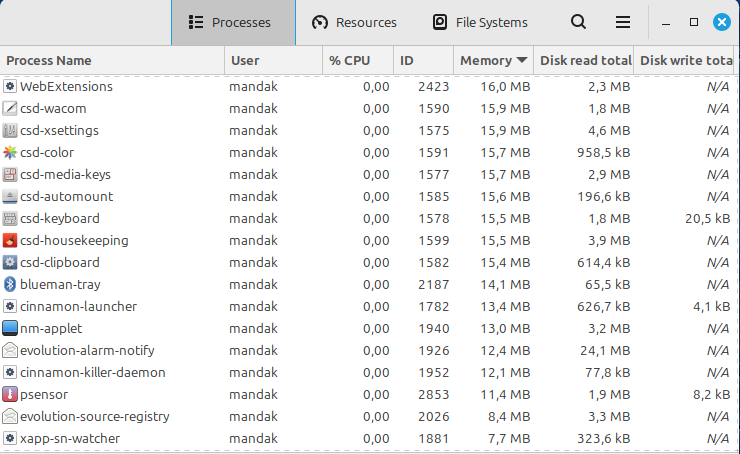
Task: Click the csd-color colorful icon
Action: pyautogui.click(x=10, y=152)
